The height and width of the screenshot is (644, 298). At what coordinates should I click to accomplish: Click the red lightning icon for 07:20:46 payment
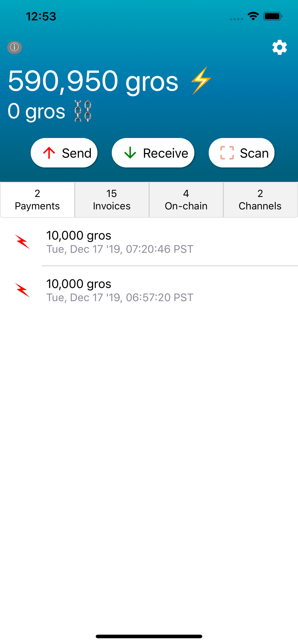pyautogui.click(x=23, y=242)
